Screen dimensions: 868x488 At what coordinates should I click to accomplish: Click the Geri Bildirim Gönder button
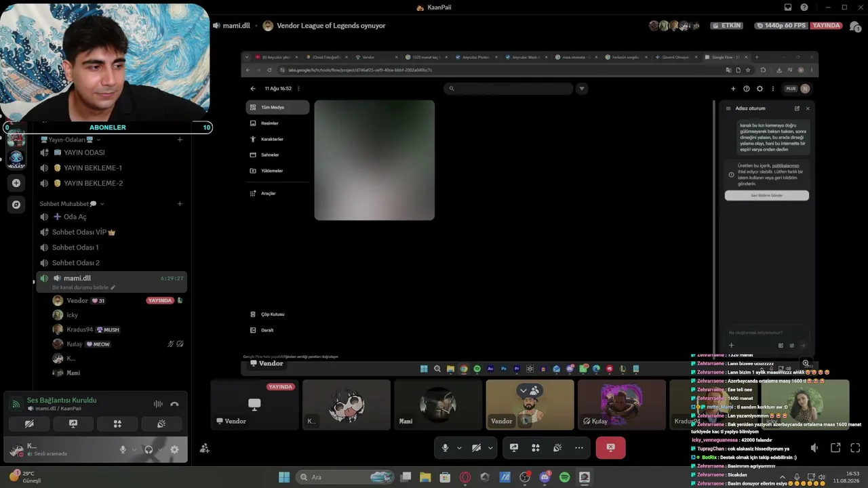766,195
